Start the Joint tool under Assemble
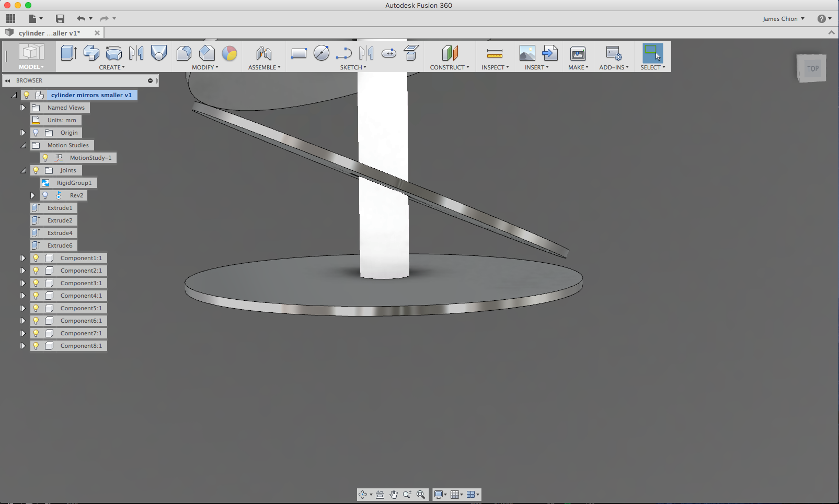Screen dimensions: 839x504 point(263,53)
